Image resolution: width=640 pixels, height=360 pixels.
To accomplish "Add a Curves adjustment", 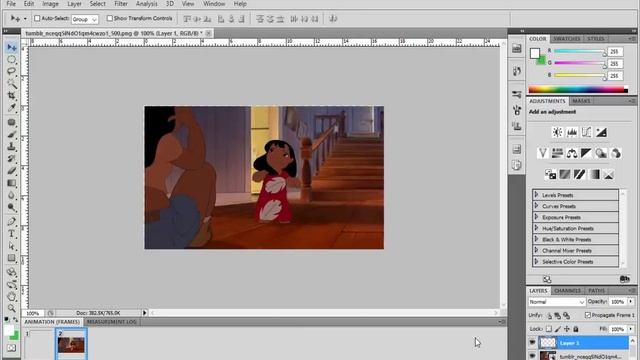I will coord(587,132).
